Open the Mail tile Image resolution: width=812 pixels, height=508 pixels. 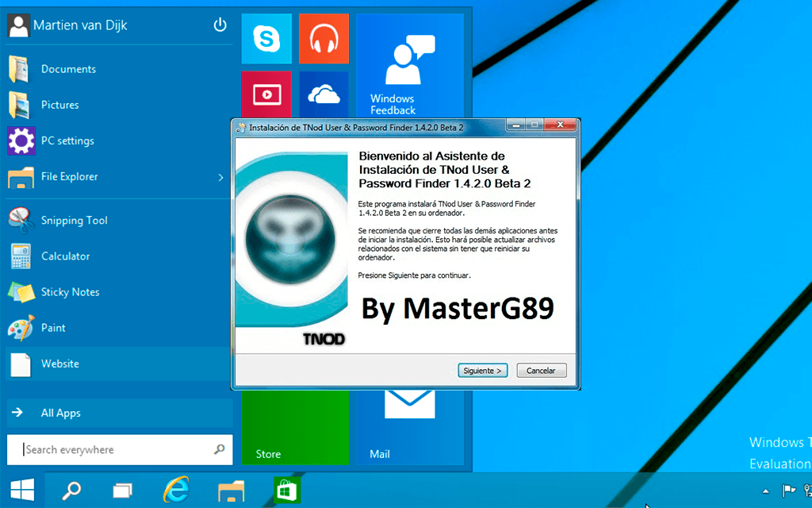[410, 428]
